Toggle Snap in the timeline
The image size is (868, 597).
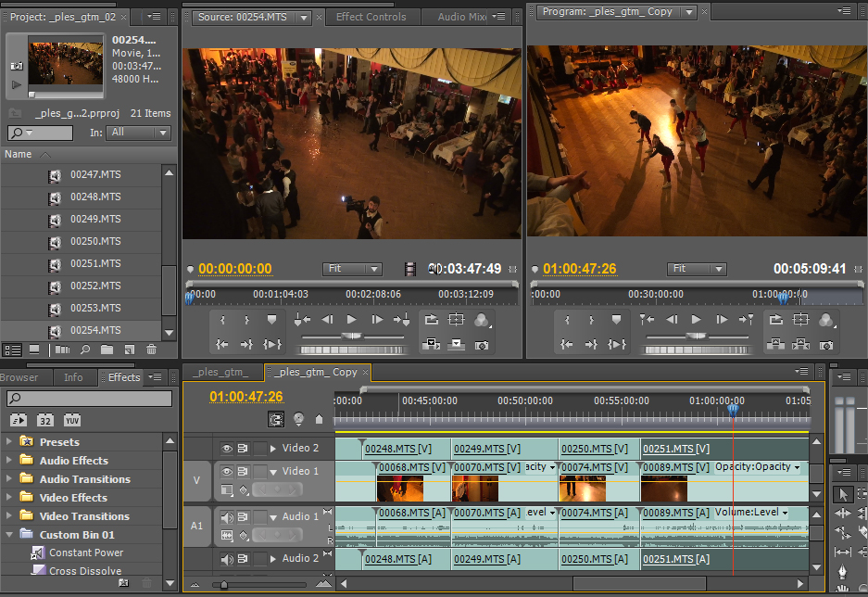point(276,419)
